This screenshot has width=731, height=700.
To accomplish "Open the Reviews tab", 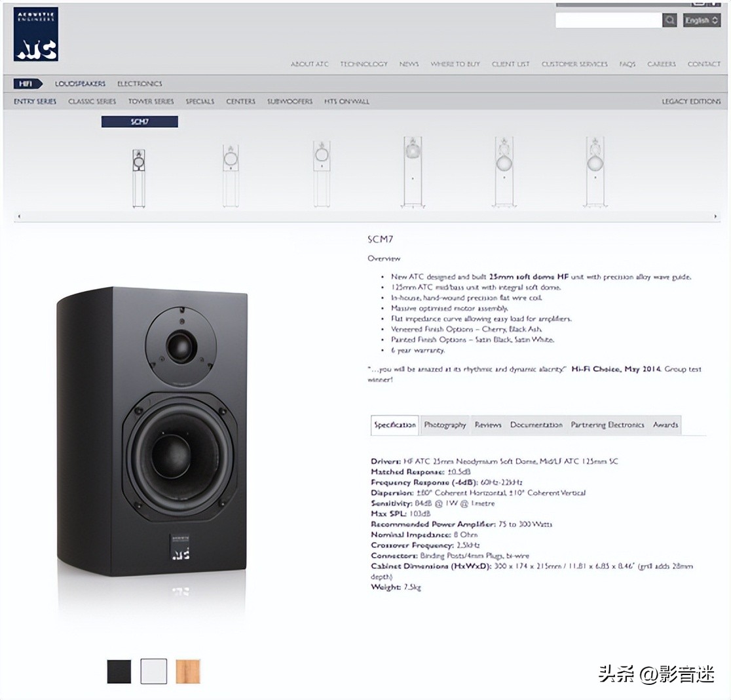I will point(488,425).
